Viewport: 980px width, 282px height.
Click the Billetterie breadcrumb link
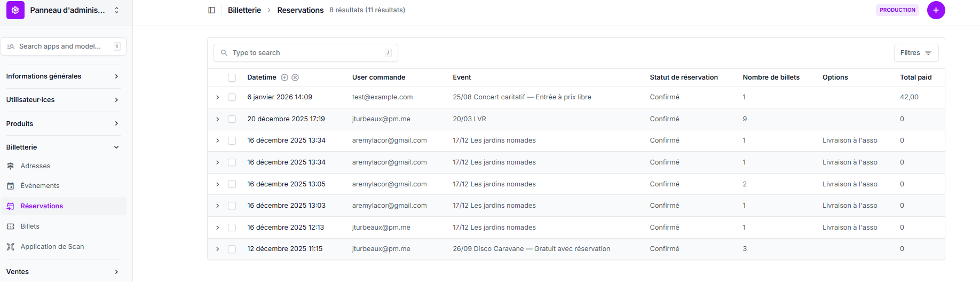(x=244, y=10)
